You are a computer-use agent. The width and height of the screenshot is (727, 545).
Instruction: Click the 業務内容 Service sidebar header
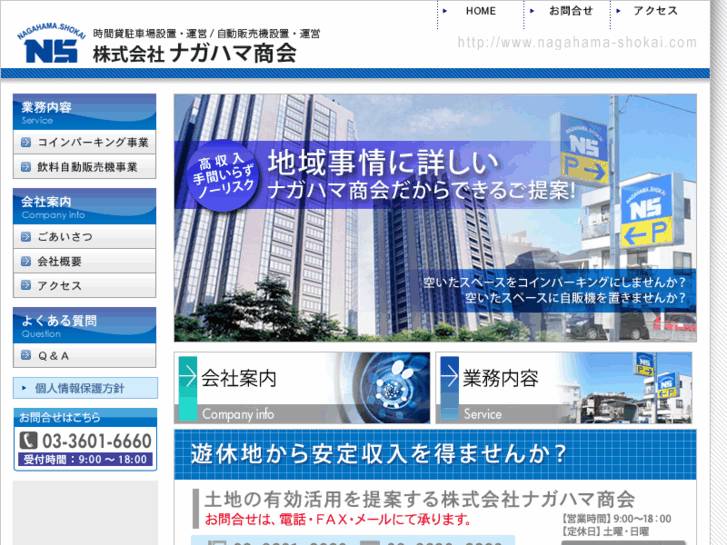click(84, 112)
